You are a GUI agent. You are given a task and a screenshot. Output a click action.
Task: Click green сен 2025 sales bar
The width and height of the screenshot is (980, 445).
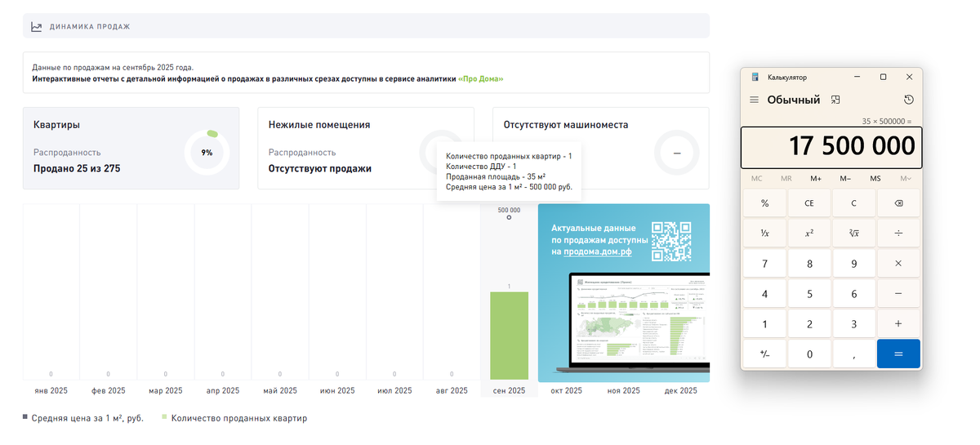509,336
